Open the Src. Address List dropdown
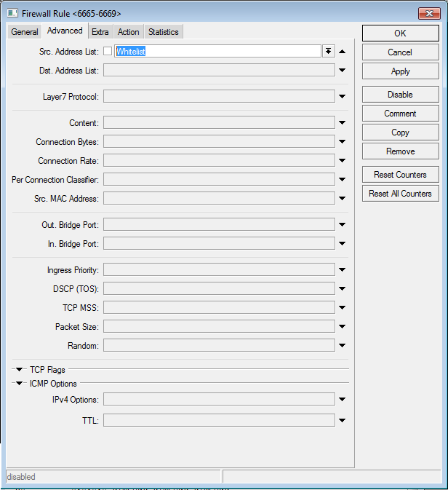This screenshot has height=490, width=448. coord(328,51)
